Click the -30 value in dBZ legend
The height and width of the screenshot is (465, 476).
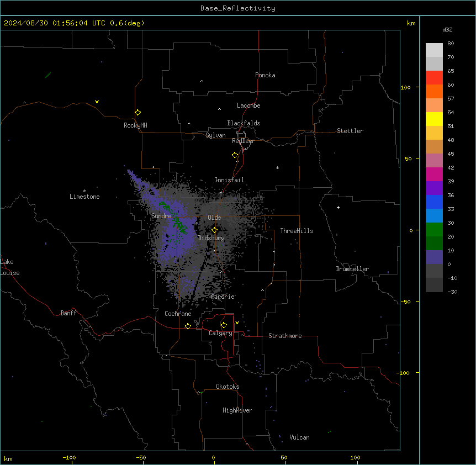pos(452,292)
